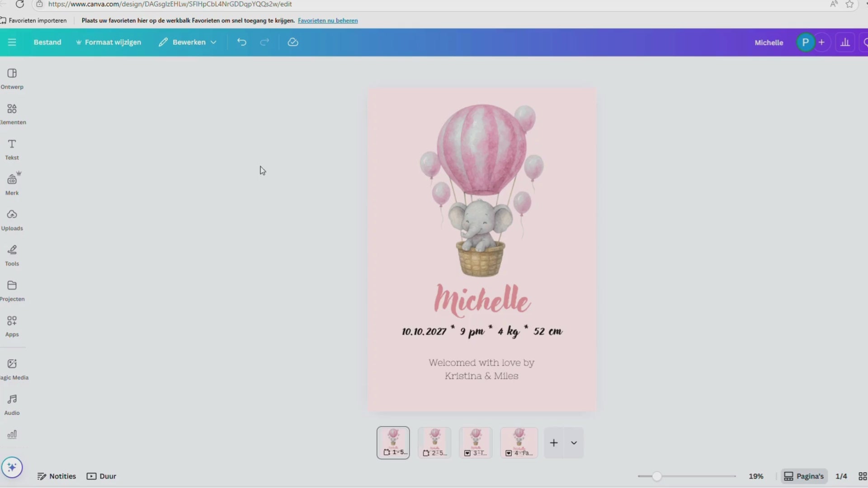Open the Bestand menu
868x488 pixels.
(x=47, y=42)
